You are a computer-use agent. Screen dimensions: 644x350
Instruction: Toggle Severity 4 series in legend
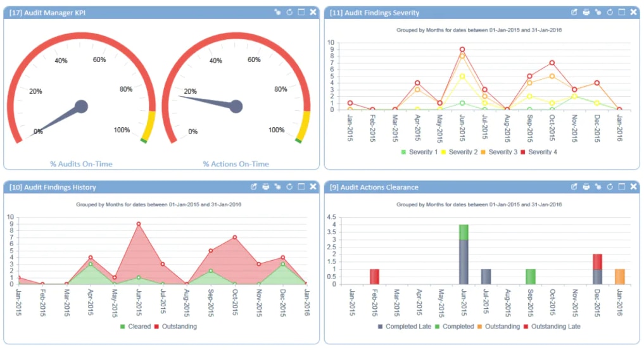click(x=539, y=152)
